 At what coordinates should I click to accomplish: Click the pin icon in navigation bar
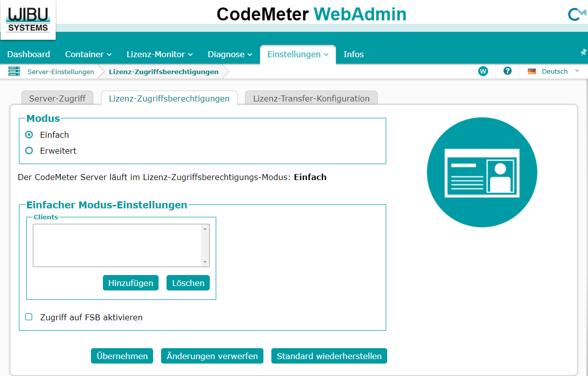[x=584, y=52]
